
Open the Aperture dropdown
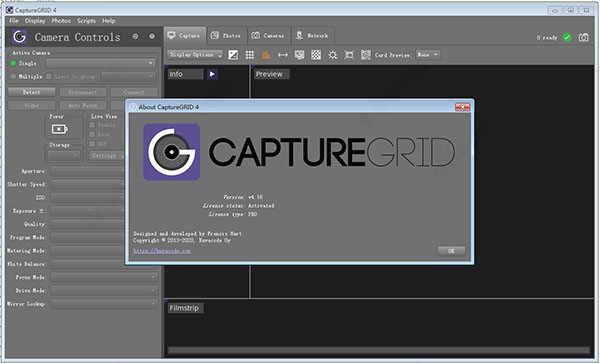pos(88,171)
